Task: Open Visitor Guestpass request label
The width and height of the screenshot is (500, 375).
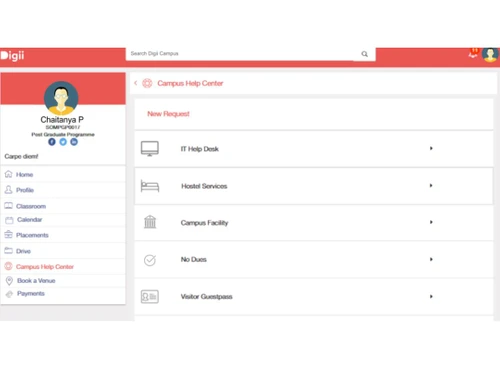Action: pos(206,297)
